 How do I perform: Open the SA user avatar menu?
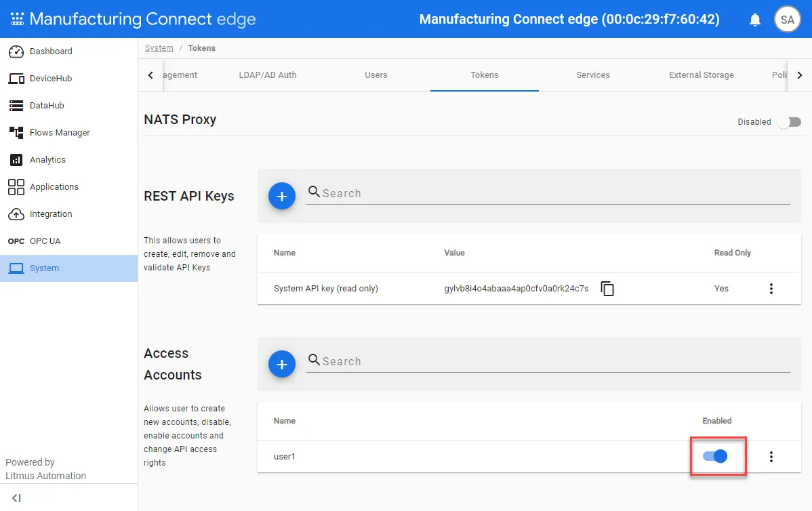click(x=787, y=20)
